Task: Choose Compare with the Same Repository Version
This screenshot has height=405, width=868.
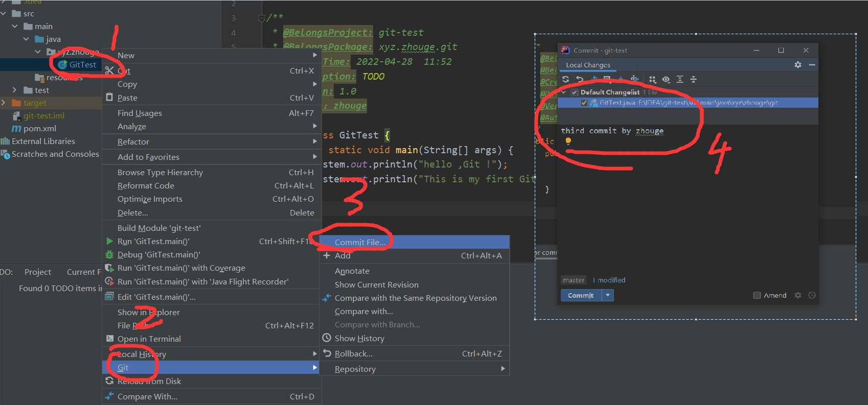Action: [x=415, y=298]
